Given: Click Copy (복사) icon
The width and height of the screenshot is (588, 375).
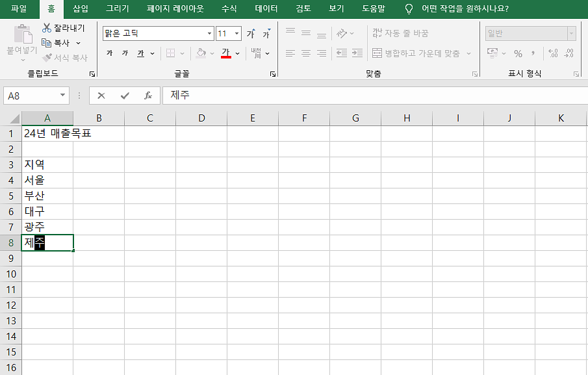Looking at the screenshot, I should pos(47,43).
